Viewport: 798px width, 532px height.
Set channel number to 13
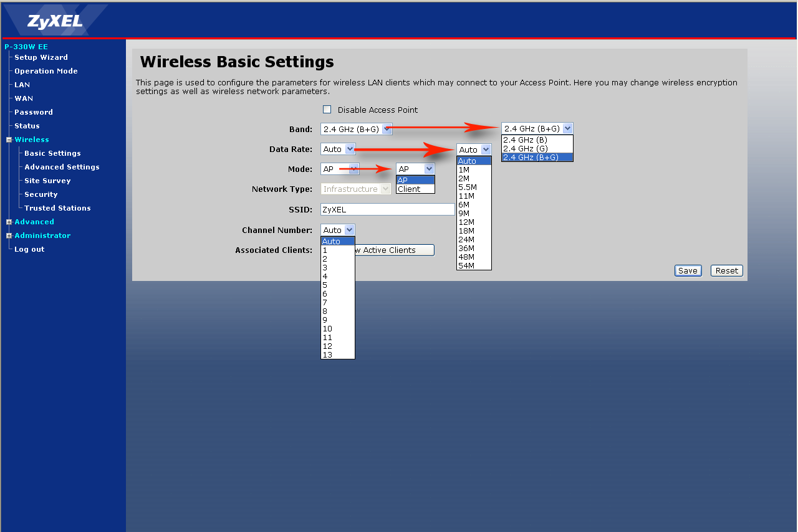(x=338, y=354)
